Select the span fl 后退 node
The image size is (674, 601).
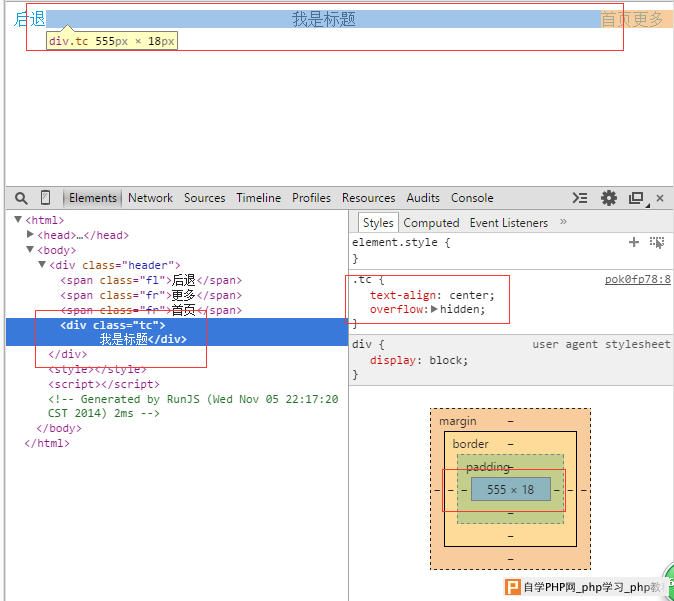151,280
